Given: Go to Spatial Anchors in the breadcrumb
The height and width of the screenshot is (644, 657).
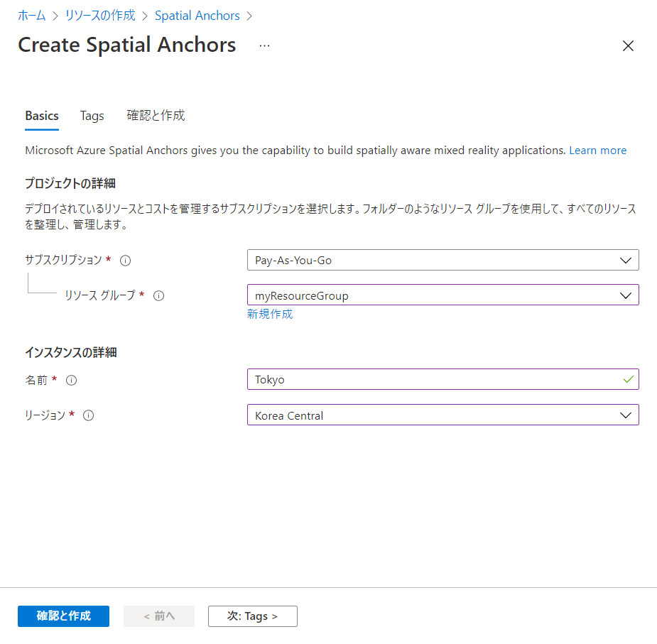Looking at the screenshot, I should click(x=197, y=16).
